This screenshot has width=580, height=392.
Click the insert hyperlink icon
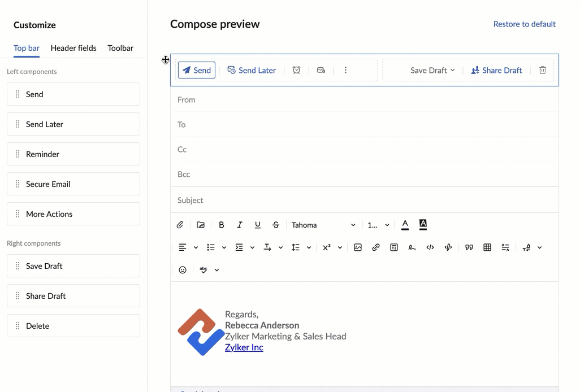point(376,247)
